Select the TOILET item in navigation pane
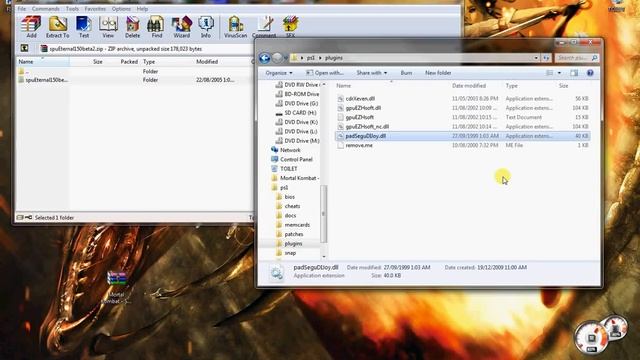640x360 pixels. (284, 169)
